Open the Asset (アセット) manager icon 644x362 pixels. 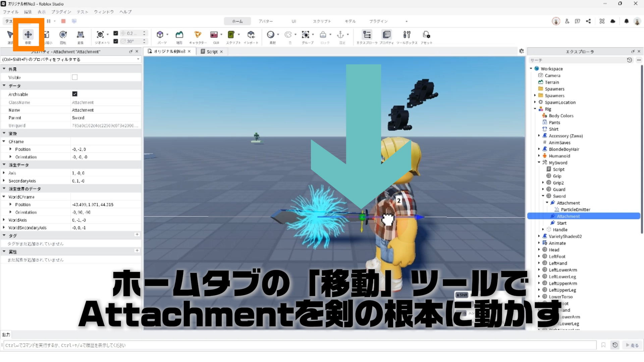tap(426, 35)
